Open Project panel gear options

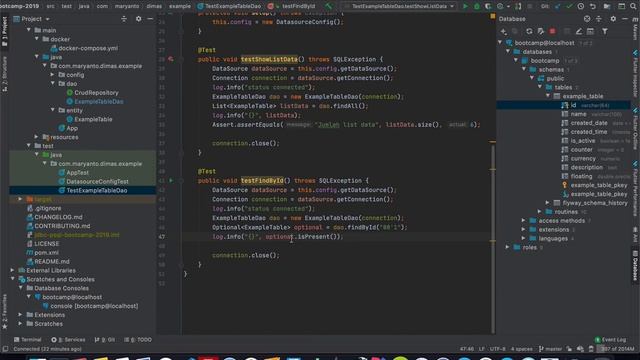(138, 19)
